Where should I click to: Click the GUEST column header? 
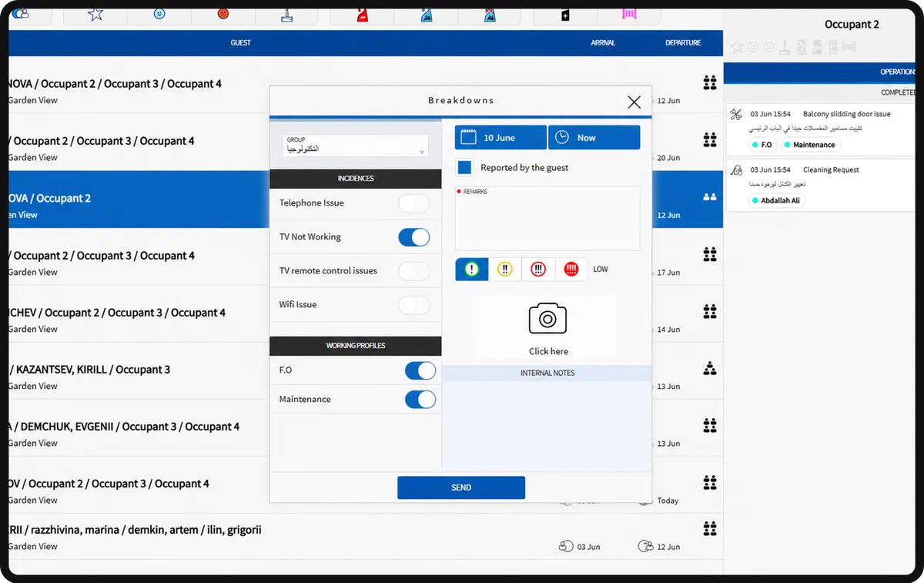coord(241,43)
